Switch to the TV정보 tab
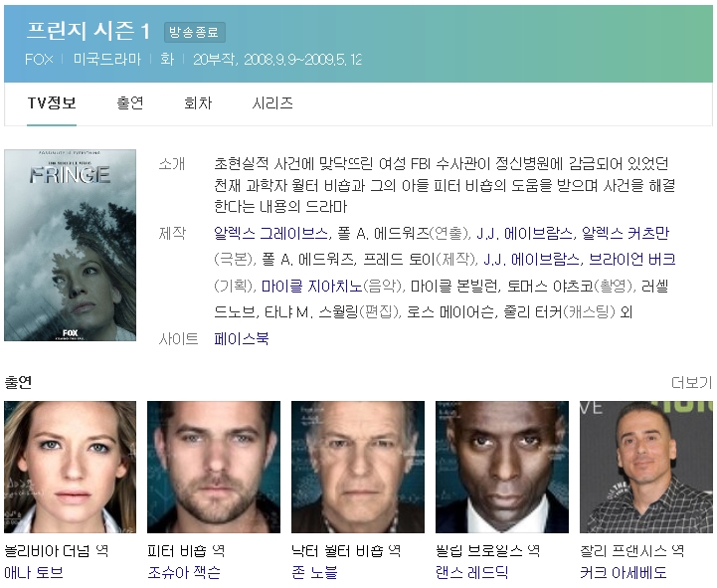This screenshot has width=717, height=588. 52,102
